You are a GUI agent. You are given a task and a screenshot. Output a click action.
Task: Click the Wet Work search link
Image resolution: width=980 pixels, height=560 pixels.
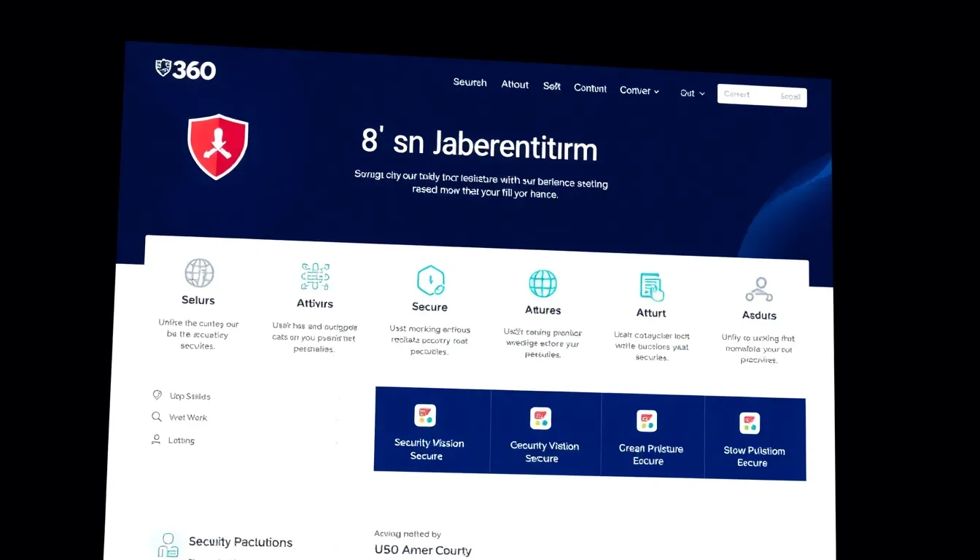(x=187, y=418)
